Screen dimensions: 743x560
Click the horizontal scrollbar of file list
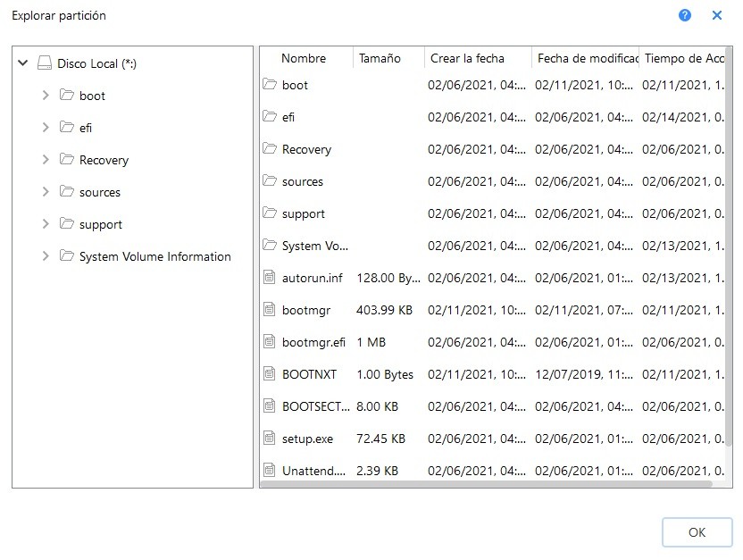pyautogui.click(x=486, y=484)
